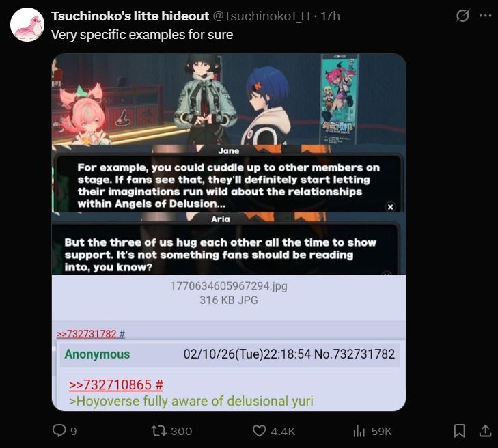Share the tweet via upload arrow icon
The width and height of the screenshot is (498, 448).
485,431
